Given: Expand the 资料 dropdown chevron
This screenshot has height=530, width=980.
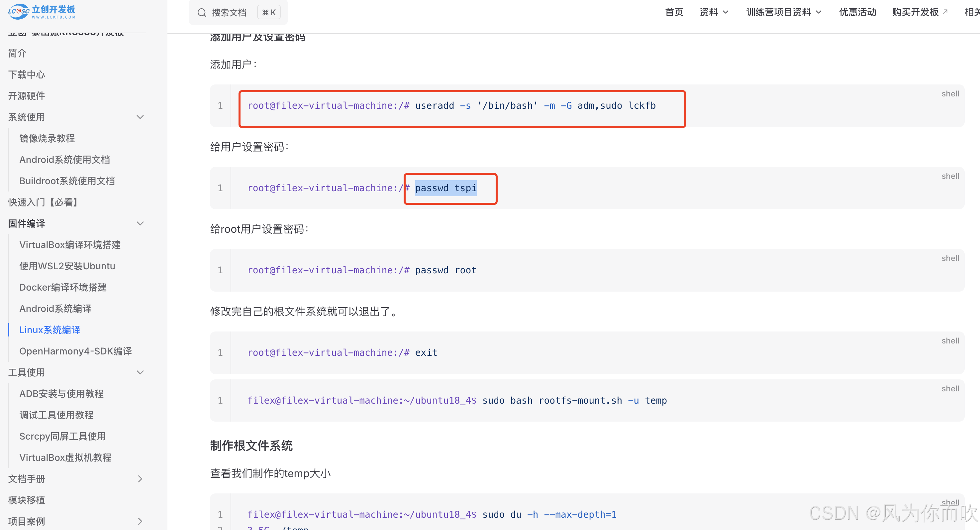Looking at the screenshot, I should coord(726,12).
